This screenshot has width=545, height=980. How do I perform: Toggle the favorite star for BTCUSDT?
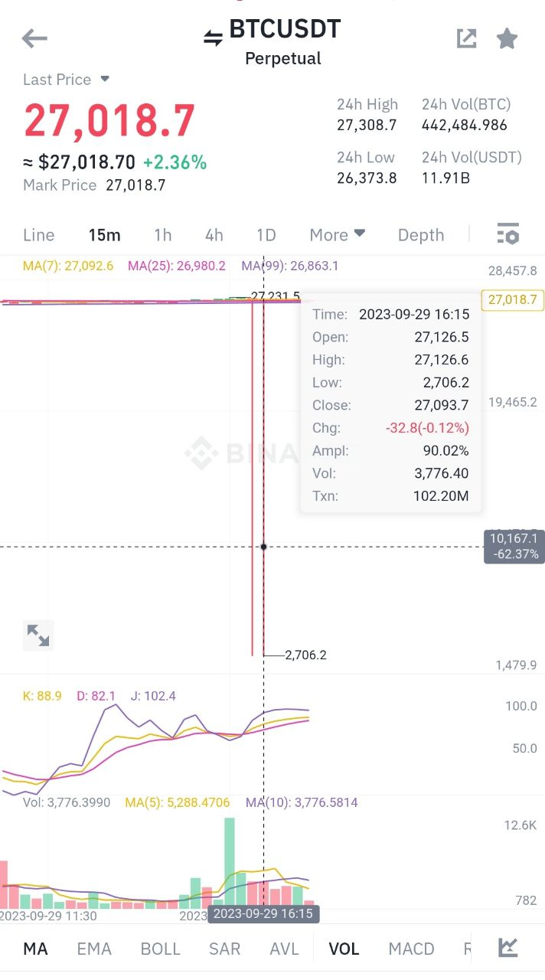[507, 38]
